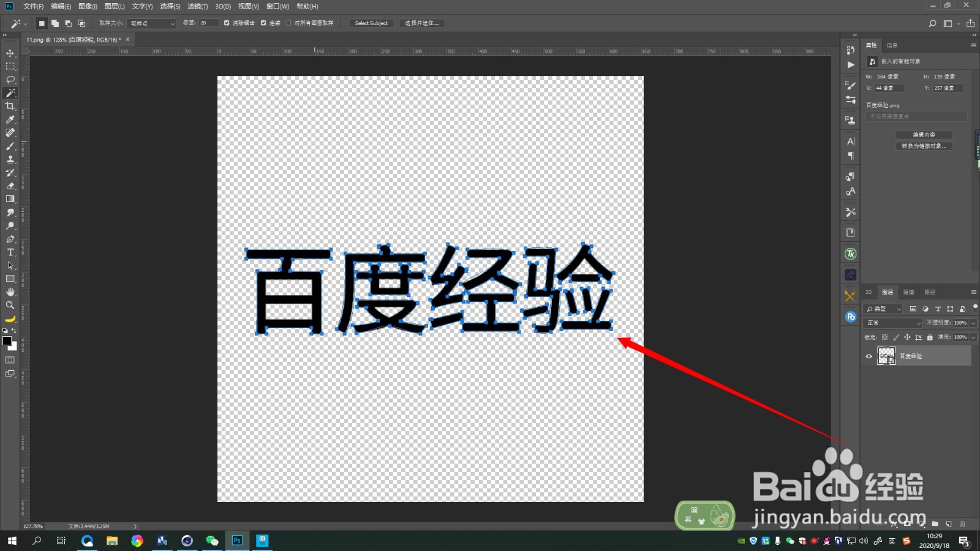Open the TK plugin panel icon

[850, 254]
